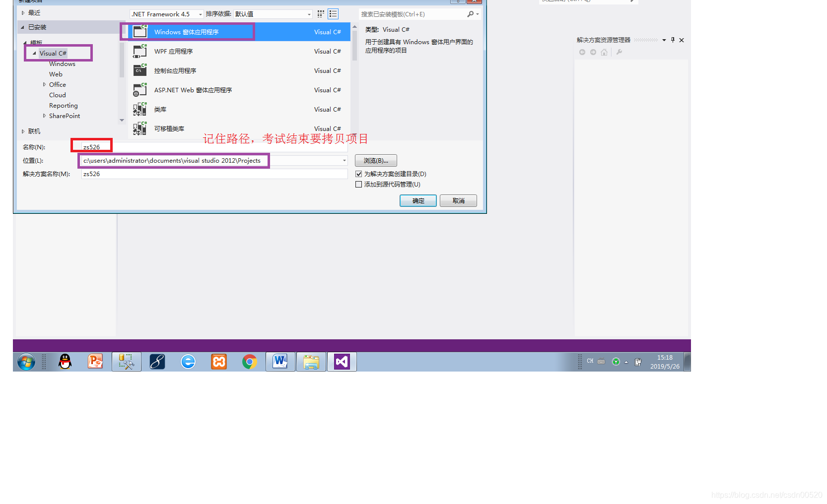Collapse the 已安装 tree node
The image size is (827, 504).
(x=23, y=27)
